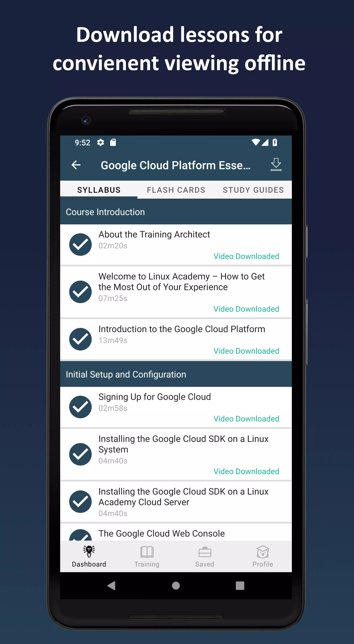This screenshot has width=354, height=644.
Task: Open Installing the Google Cloud SDK on a Linux System
Action: coord(176,454)
